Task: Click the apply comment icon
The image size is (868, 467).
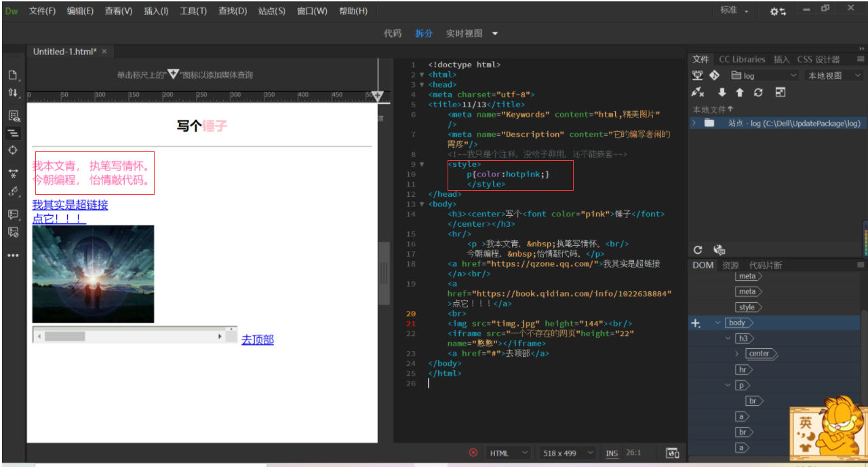Action: click(13, 214)
